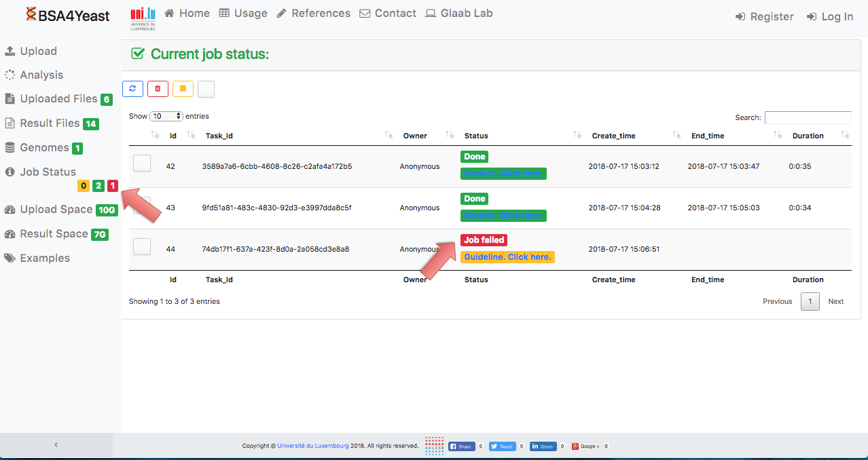This screenshot has width=868, height=460.
Task: Select the checkbox for job 44
Action: (142, 246)
